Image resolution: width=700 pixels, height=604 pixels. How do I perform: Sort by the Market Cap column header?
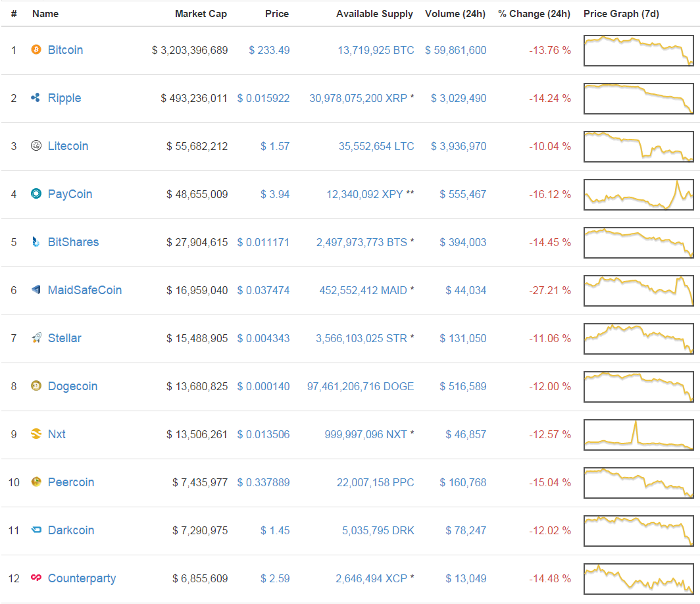(x=201, y=14)
